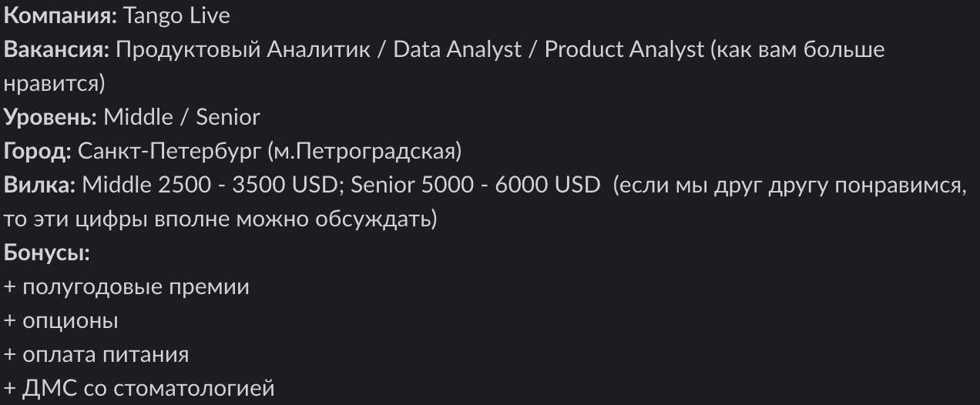The height and width of the screenshot is (405, 980).
Task: Click the line "то эти цифры вполне можно обсуждать)"
Action: [x=220, y=219]
